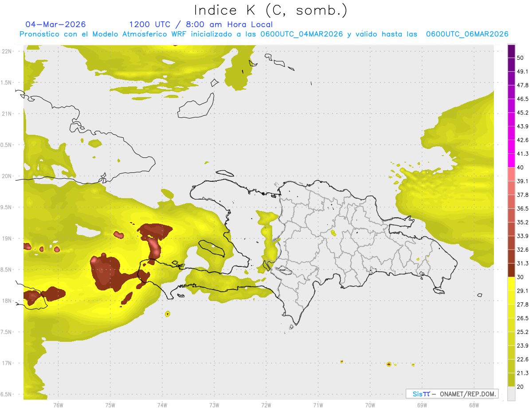Click the '69W' longitude label
This screenshot has width=532, height=411.
pyautogui.click(x=422, y=405)
